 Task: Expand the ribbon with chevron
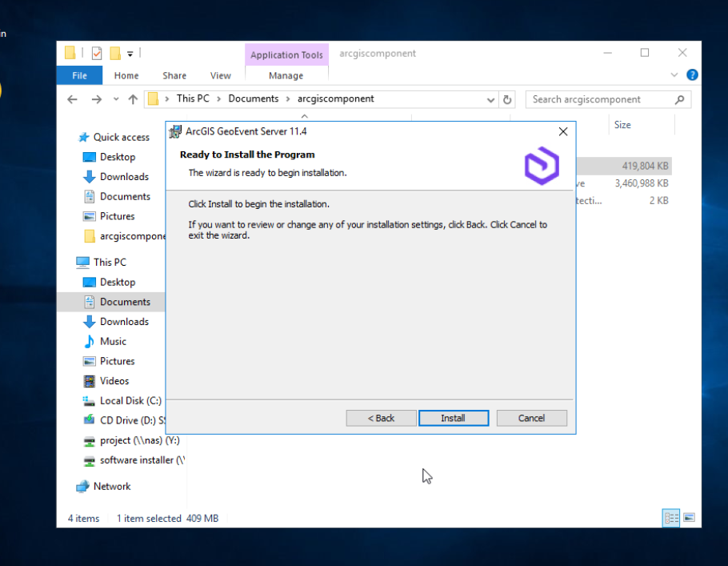click(x=674, y=74)
